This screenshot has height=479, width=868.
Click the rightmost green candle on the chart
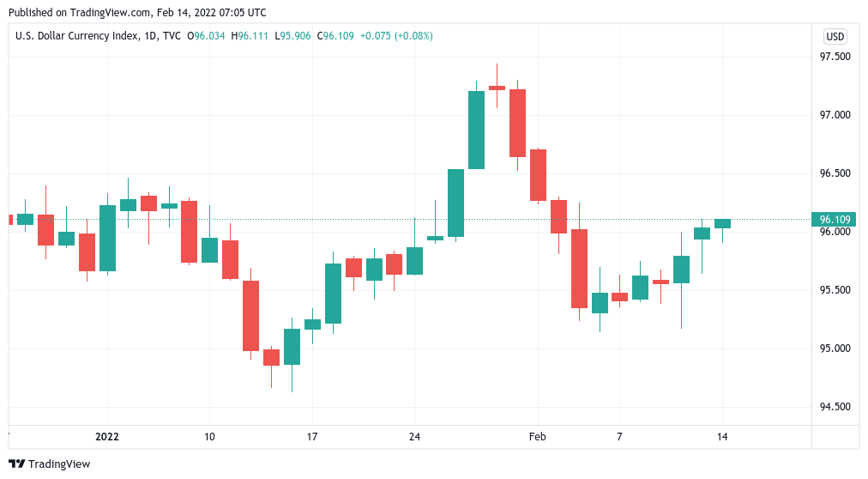coord(722,223)
